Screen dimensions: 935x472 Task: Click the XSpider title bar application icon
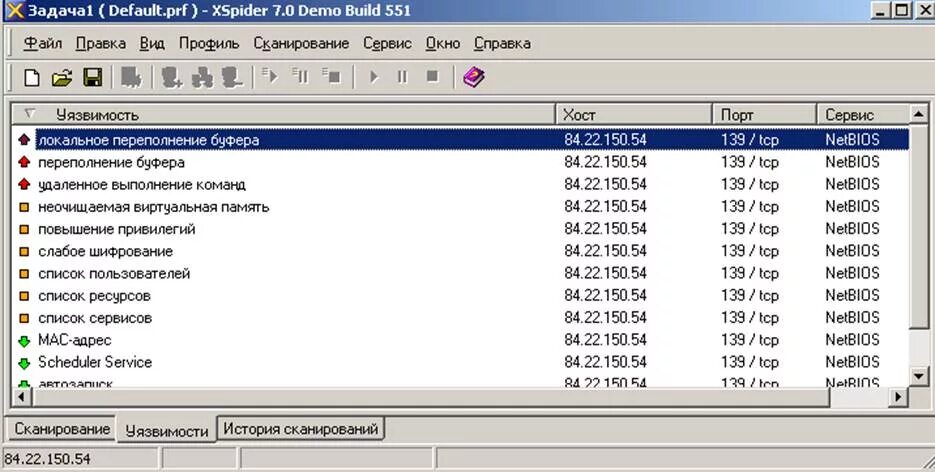coord(14,10)
